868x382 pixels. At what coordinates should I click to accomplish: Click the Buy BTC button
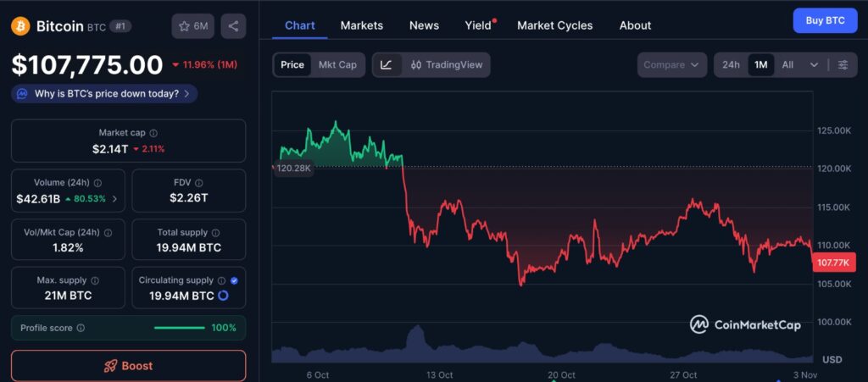825,21
